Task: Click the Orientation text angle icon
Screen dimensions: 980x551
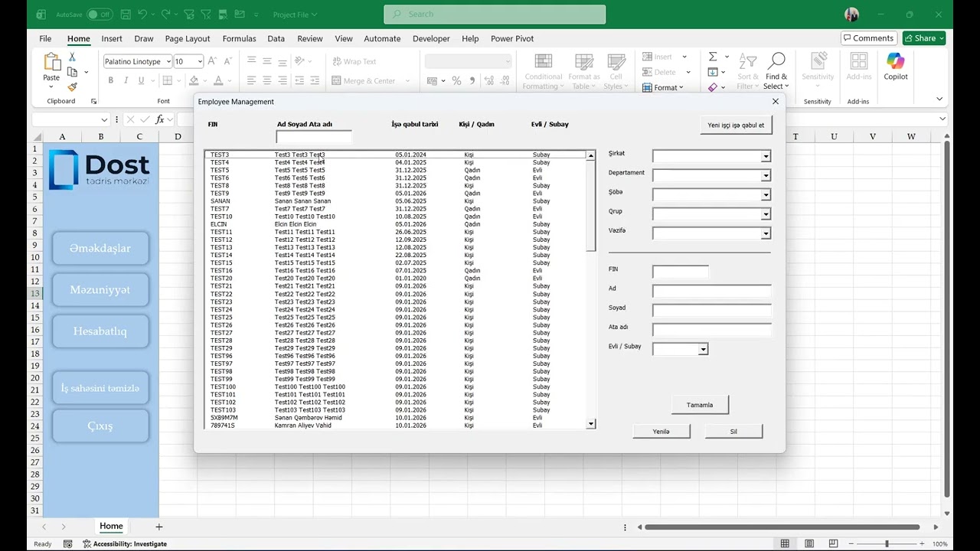Action: click(300, 61)
